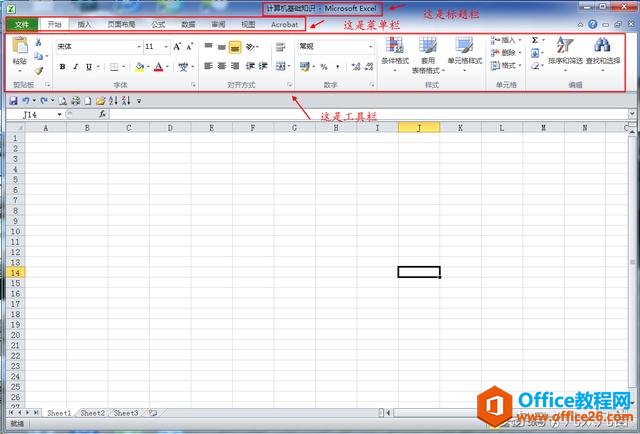Click the insert function fx icon
The width and height of the screenshot is (640, 434).
[102, 114]
